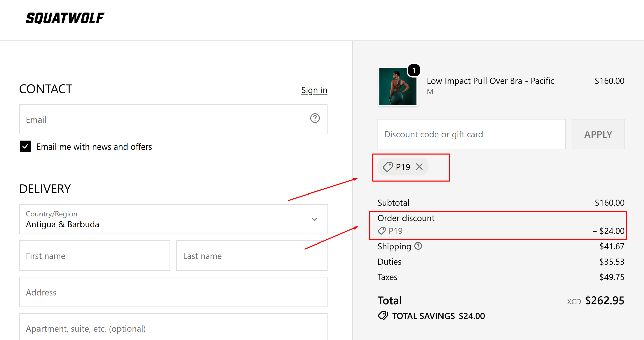Click the Shipping cost $41.67
Viewport: 644px width, 340px height.
point(612,246)
